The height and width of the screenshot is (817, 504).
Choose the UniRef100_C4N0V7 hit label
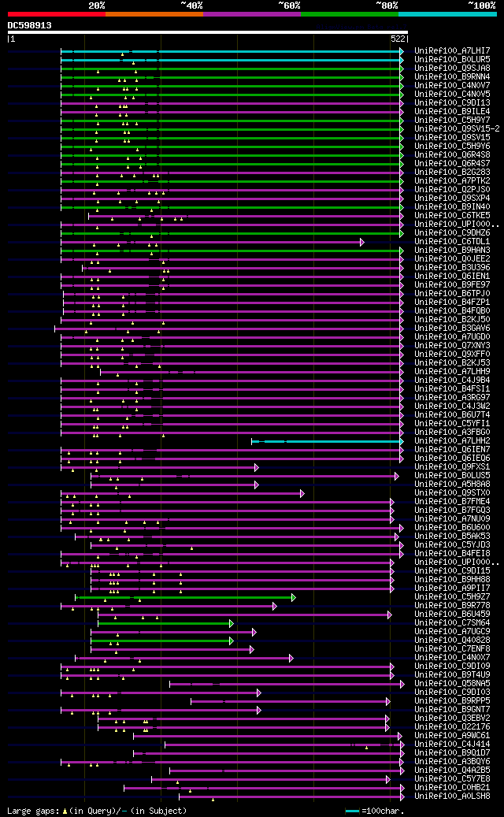(x=452, y=85)
